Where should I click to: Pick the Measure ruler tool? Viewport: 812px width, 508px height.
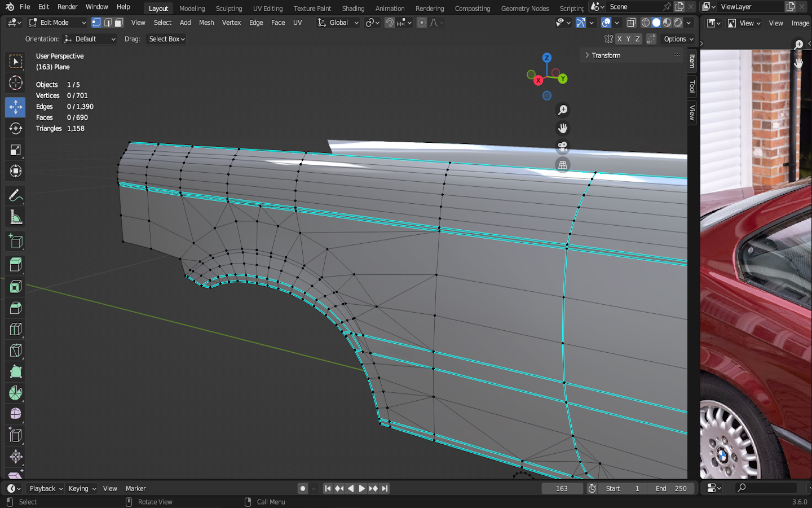[x=15, y=218]
